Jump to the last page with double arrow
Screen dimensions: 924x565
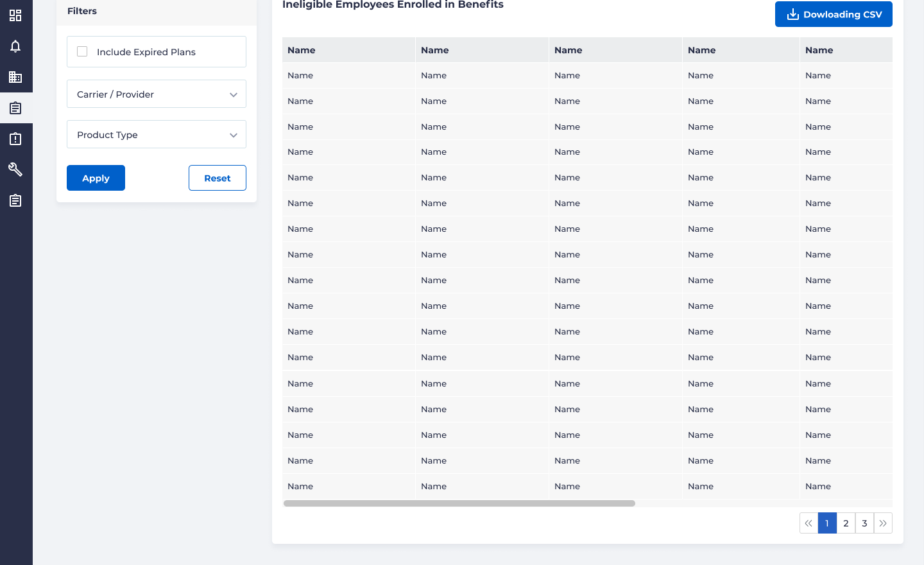point(883,523)
